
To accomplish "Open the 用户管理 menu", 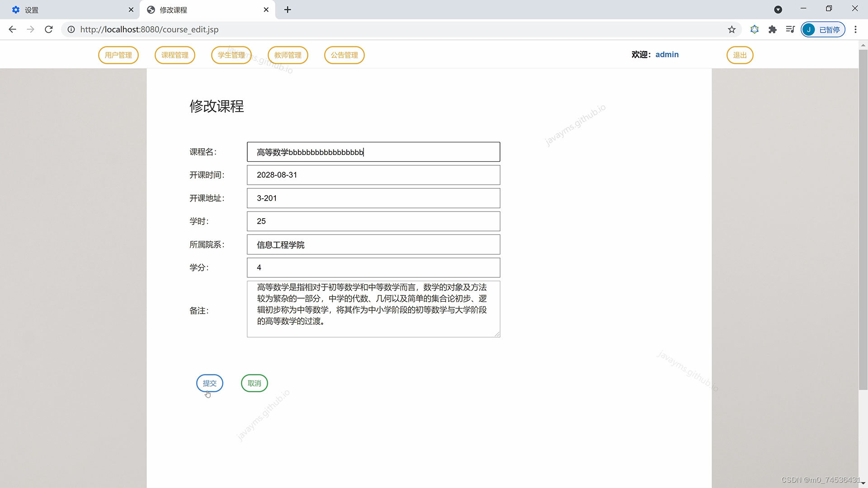I will 118,55.
